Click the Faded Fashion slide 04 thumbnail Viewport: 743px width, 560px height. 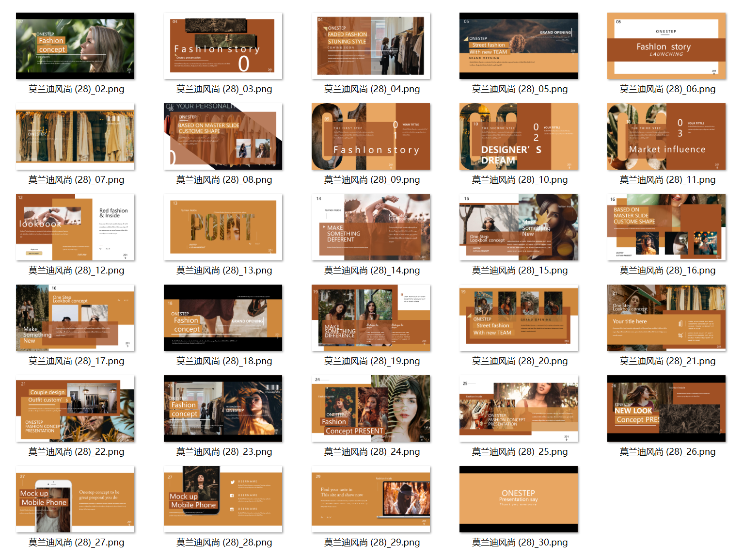(371, 46)
